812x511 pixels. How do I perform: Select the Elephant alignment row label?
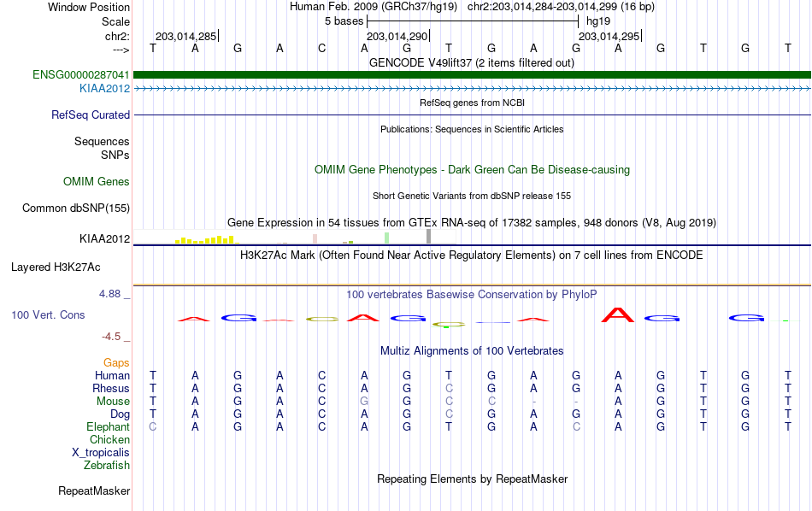pyautogui.click(x=109, y=426)
